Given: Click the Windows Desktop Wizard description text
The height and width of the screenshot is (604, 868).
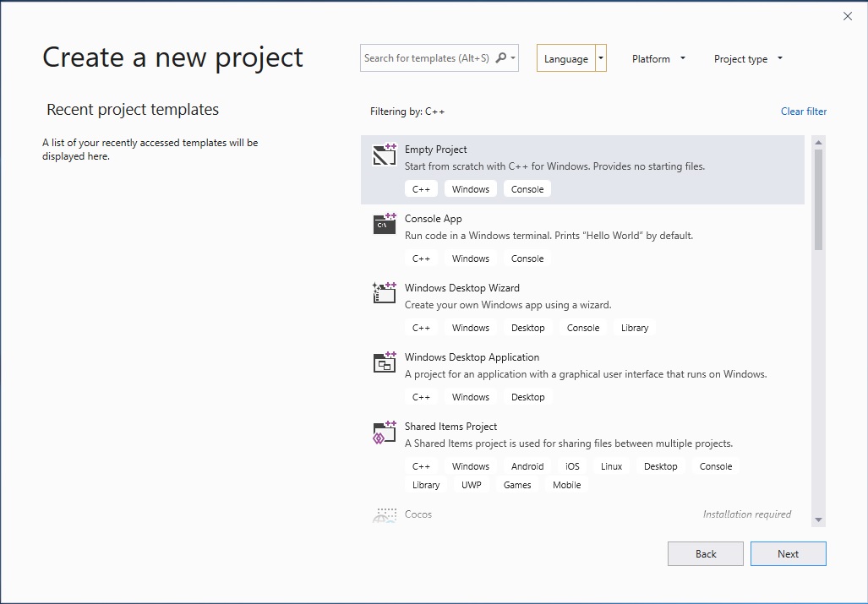Looking at the screenshot, I should 508,305.
